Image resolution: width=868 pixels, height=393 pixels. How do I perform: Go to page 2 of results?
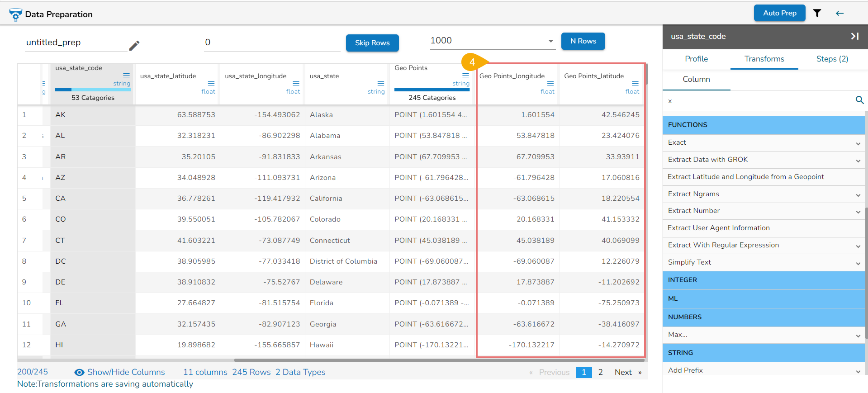(600, 372)
